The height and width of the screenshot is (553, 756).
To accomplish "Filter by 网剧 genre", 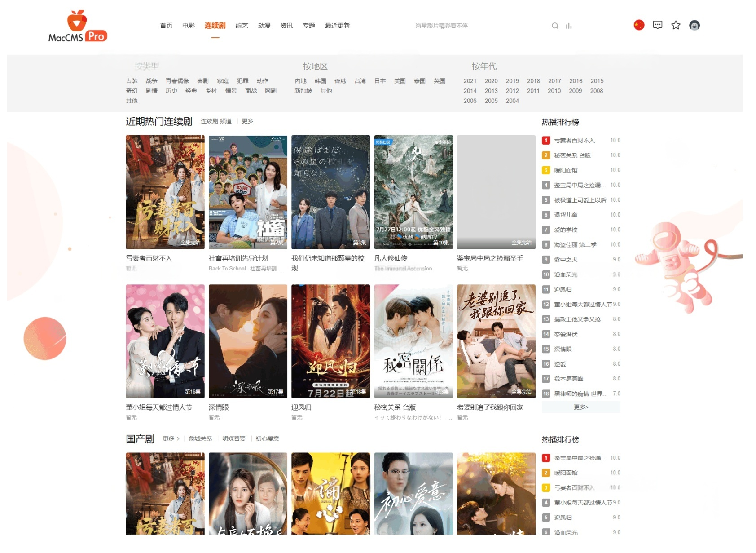I will coord(271,91).
